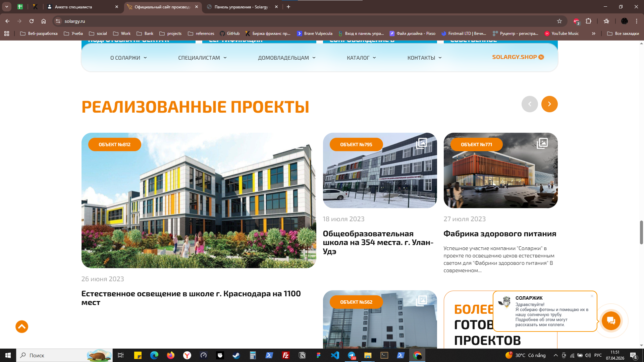Image resolution: width=644 pixels, height=362 pixels.
Task: Open the browser profile avatar
Action: [x=624, y=21]
